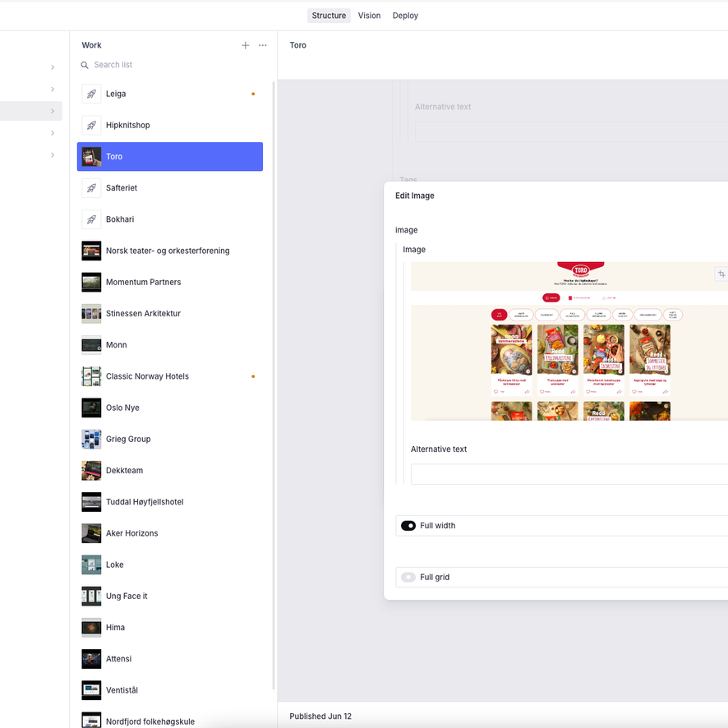Expand the fifth sidebar chevron
This screenshot has width=728, height=728.
[x=53, y=154]
